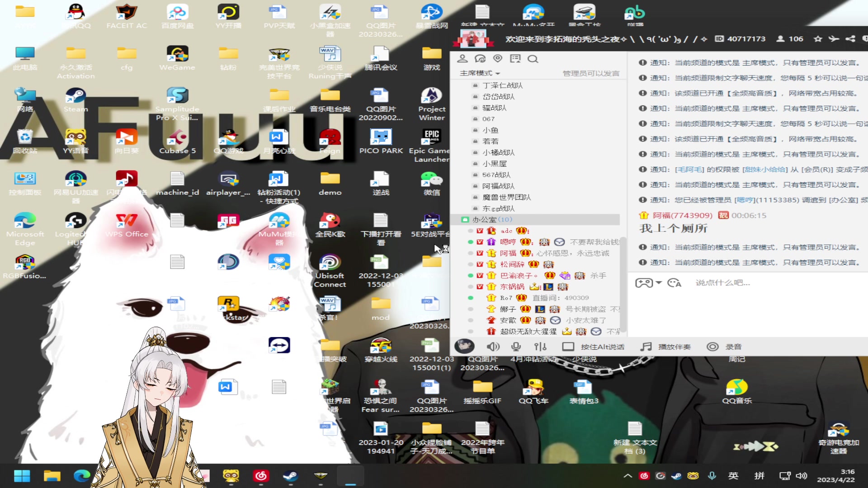The height and width of the screenshot is (488, 868).
Task: Click the channel avatar in YY title bar
Action: click(473, 39)
